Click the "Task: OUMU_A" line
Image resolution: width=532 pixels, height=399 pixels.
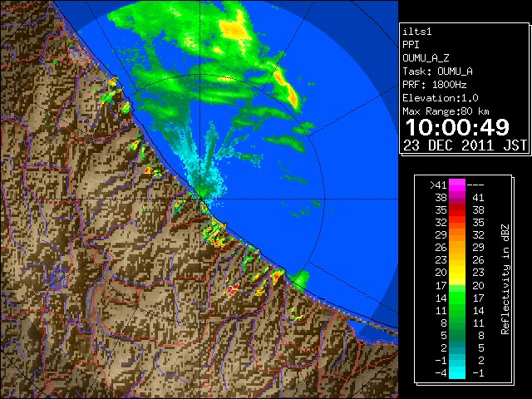click(x=437, y=71)
